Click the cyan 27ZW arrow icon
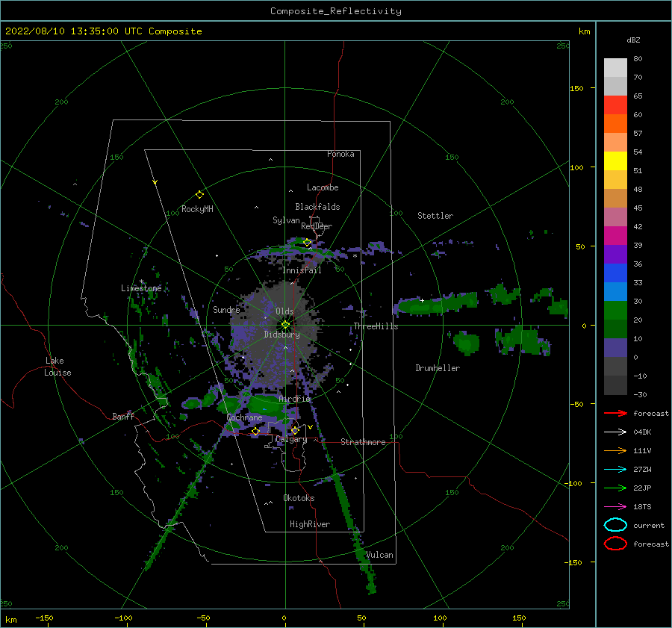The image size is (672, 628). (x=615, y=470)
